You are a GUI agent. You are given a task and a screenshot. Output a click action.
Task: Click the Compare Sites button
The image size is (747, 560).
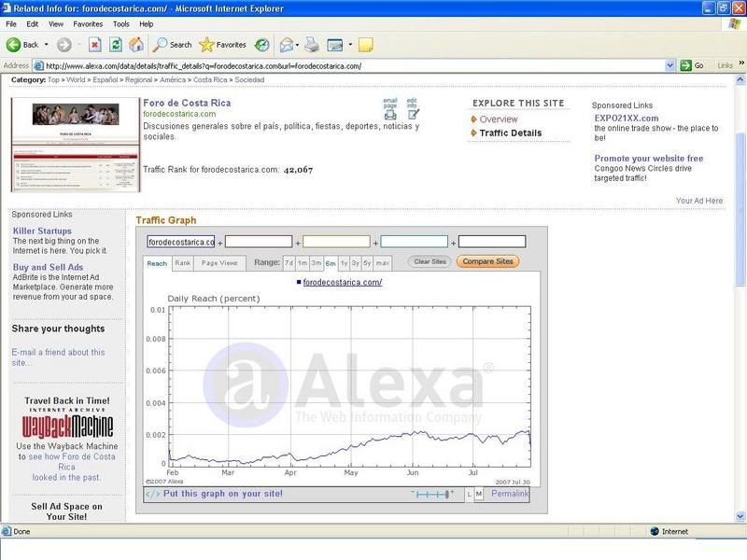487,261
